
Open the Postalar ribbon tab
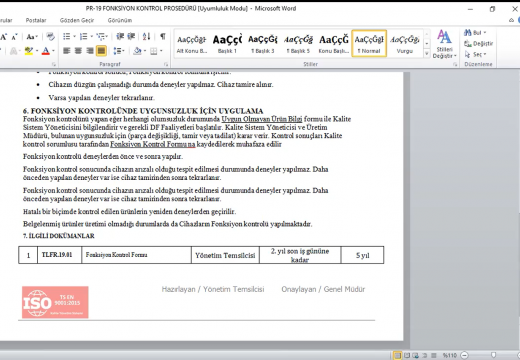[x=36, y=20]
